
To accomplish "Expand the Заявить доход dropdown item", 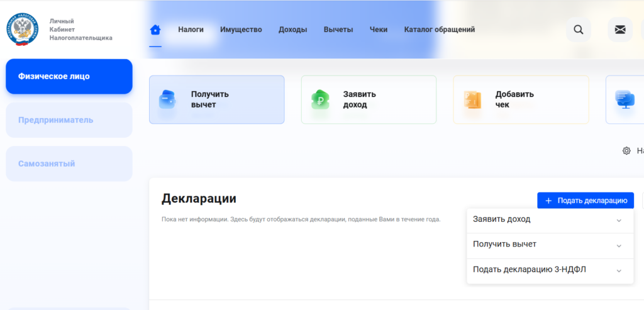I will pos(618,220).
